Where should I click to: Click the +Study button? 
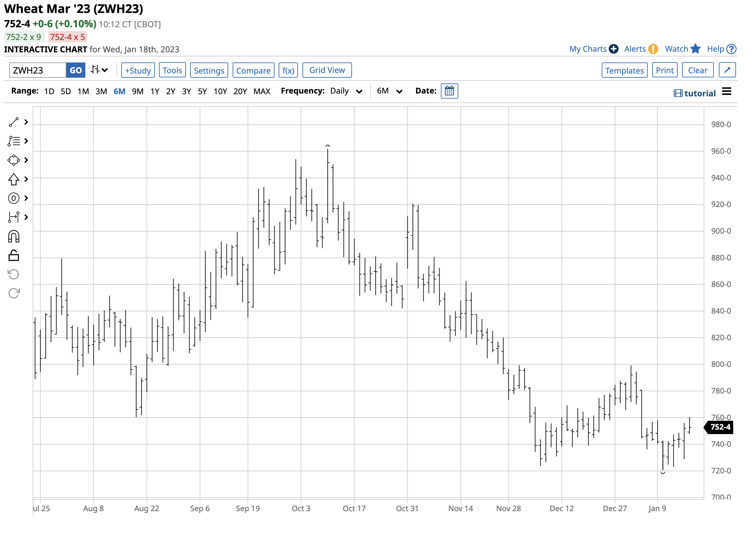pyautogui.click(x=138, y=70)
